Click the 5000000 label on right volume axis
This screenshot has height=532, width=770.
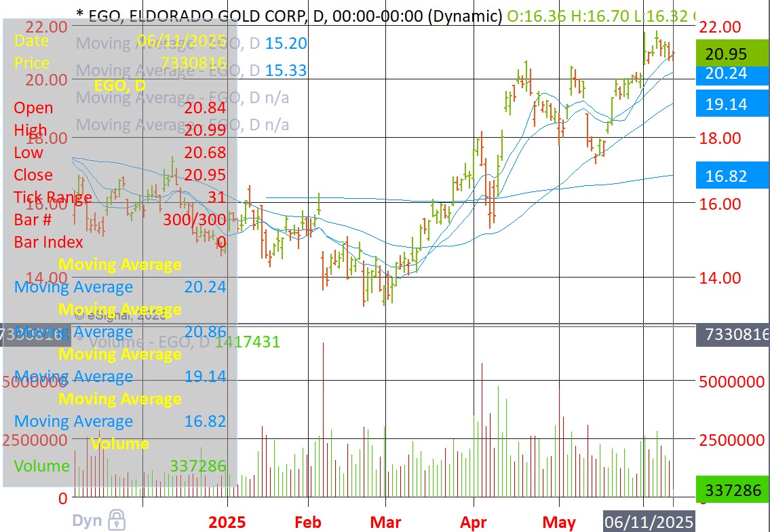(732, 381)
